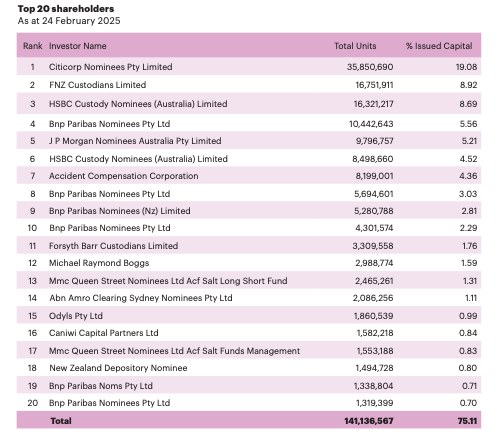Click the 3.03 percentage cell

tap(468, 194)
